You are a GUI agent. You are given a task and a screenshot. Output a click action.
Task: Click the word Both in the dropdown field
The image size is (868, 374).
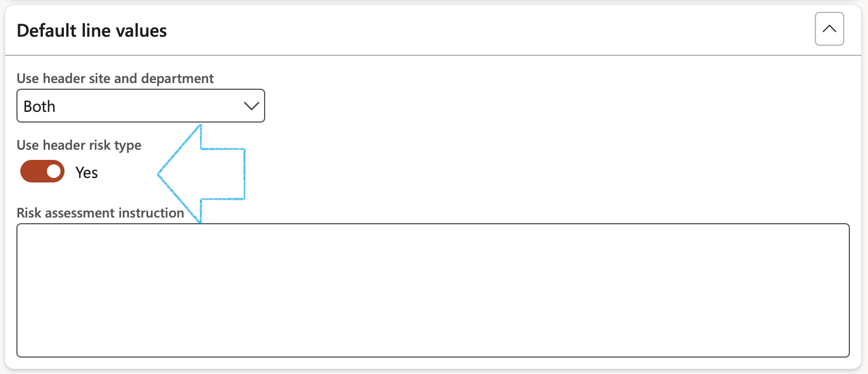coord(40,106)
